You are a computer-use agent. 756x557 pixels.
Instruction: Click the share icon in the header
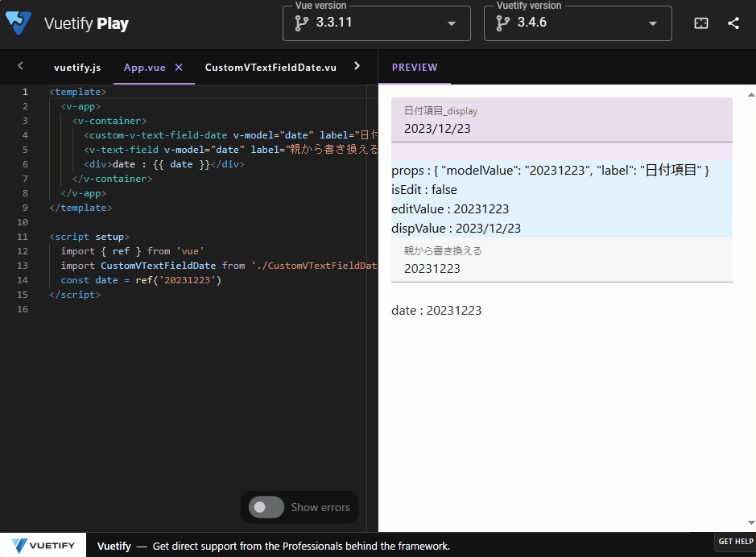tap(733, 23)
